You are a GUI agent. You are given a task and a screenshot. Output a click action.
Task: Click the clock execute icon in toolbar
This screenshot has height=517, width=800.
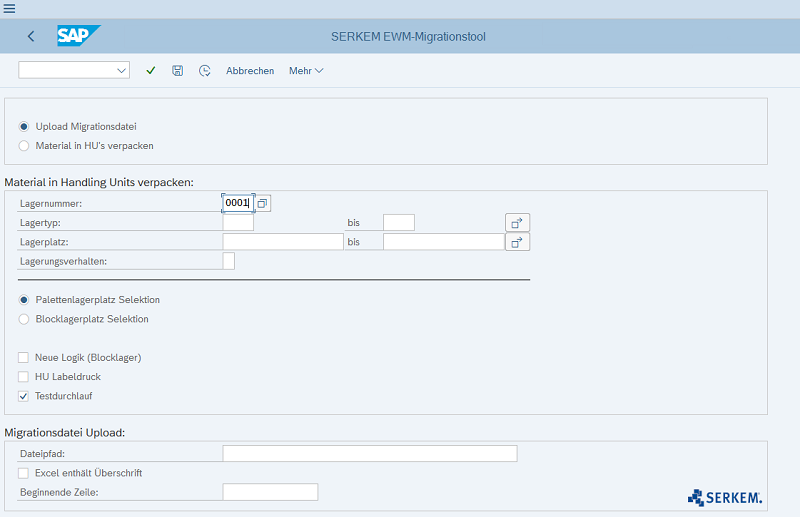pos(205,70)
